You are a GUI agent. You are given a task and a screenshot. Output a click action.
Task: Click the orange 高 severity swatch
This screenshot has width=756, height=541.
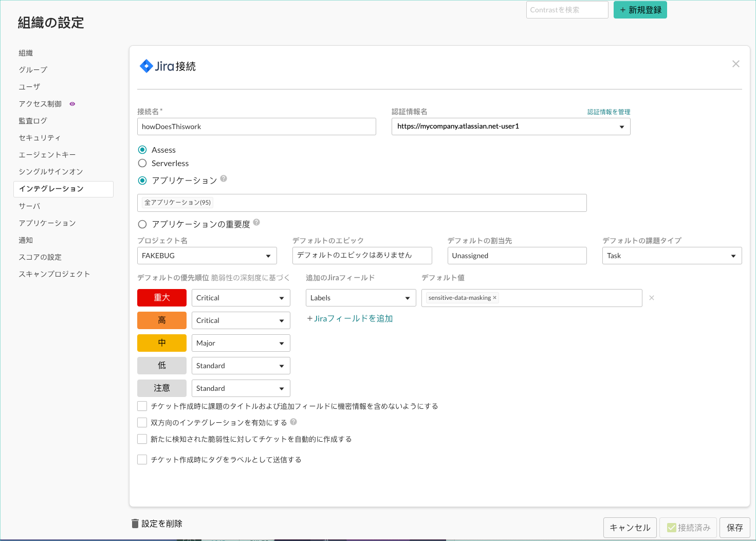(x=162, y=320)
